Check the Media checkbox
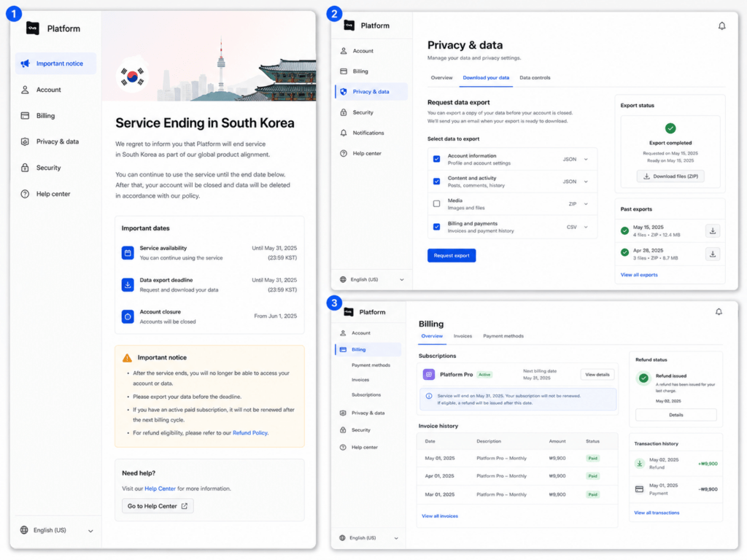 (436, 204)
